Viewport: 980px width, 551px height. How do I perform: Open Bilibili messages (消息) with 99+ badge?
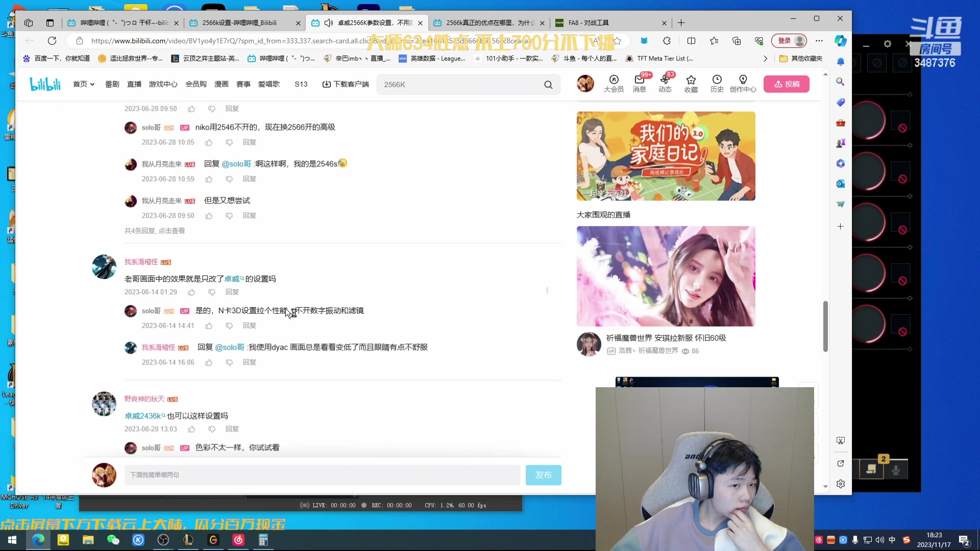click(639, 84)
